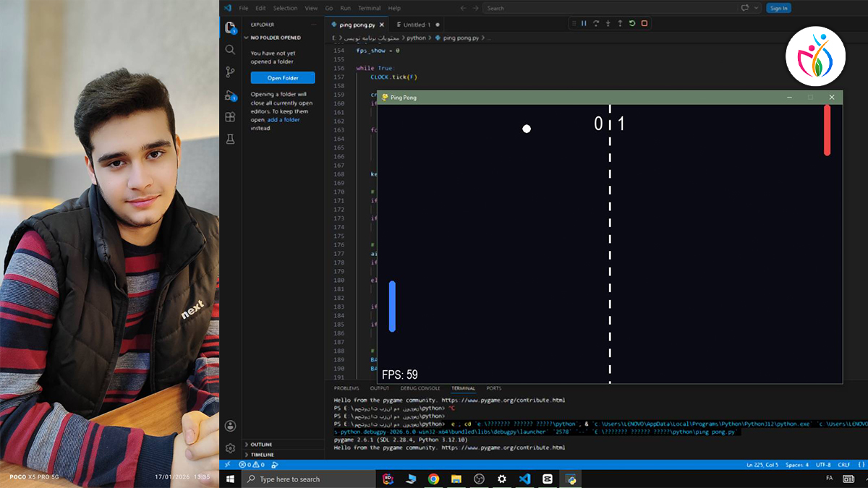Open the Source Control view

pyautogui.click(x=230, y=72)
